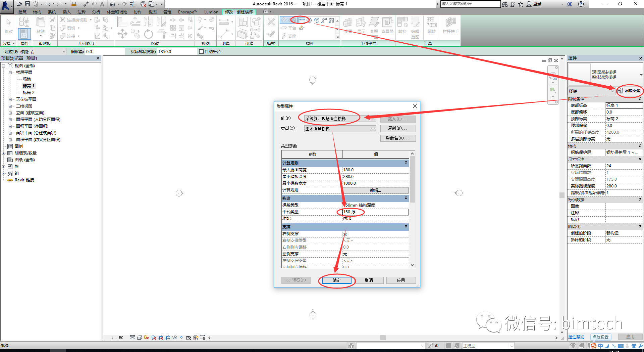This screenshot has width=644, height=352.
Task: Select 场地 in the project browser
Action: tap(27, 79)
